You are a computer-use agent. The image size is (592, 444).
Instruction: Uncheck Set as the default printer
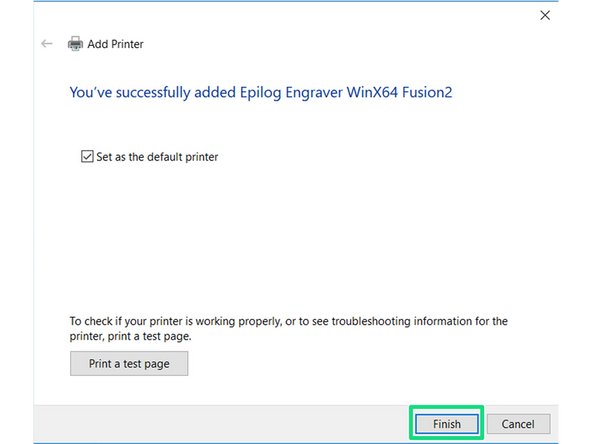(x=87, y=156)
